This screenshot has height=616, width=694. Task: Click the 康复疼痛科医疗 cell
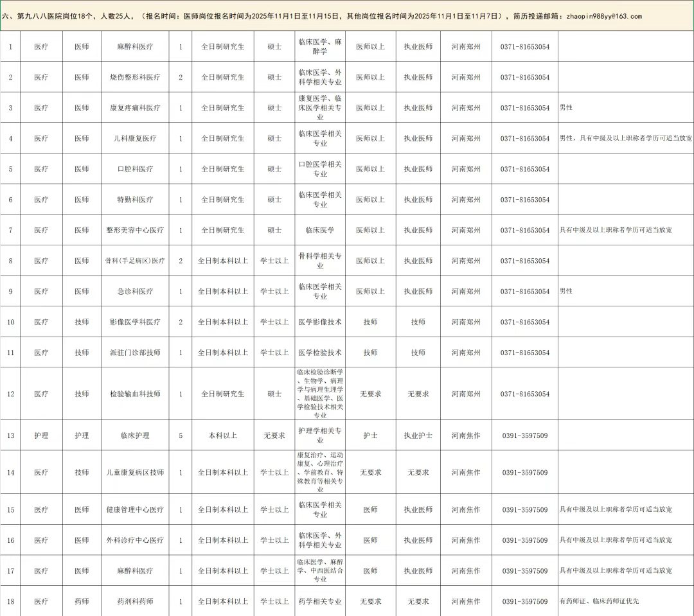(135, 108)
